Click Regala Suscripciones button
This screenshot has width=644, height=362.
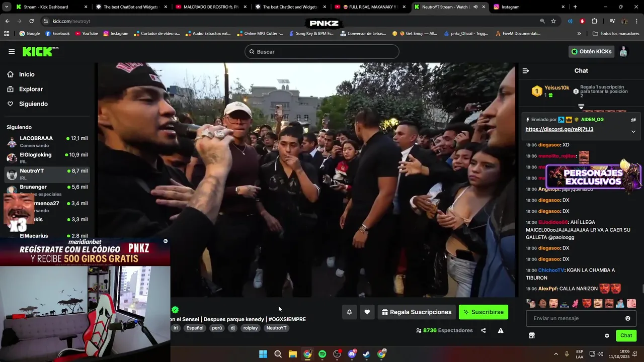pyautogui.click(x=417, y=312)
